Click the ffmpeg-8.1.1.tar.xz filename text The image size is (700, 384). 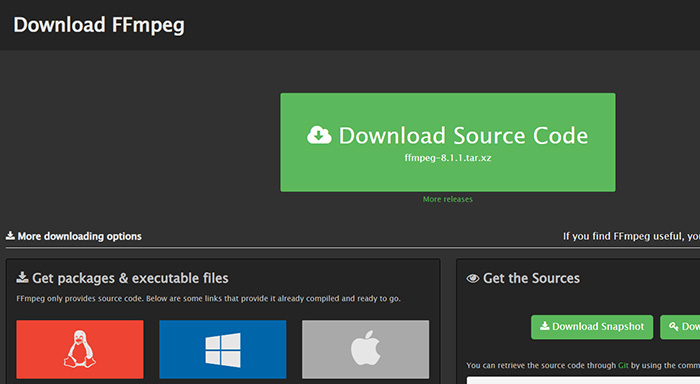point(448,158)
